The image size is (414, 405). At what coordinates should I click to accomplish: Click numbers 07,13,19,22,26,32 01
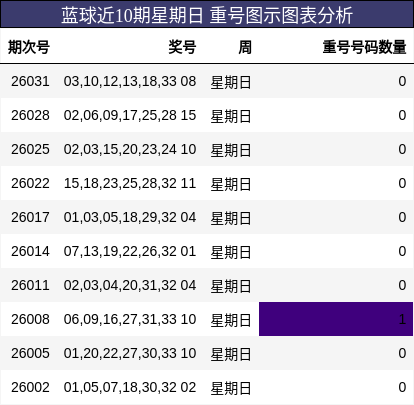[x=130, y=251]
